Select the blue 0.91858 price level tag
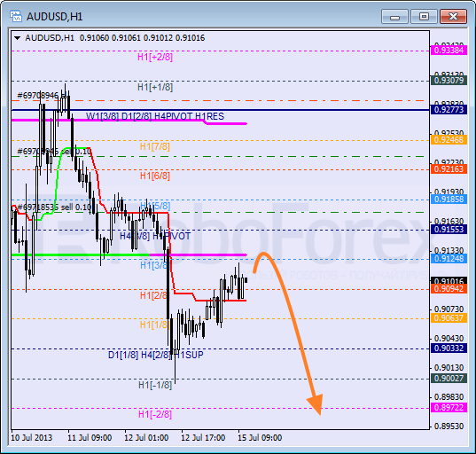Viewport: 476px width, 454px height. click(x=449, y=200)
